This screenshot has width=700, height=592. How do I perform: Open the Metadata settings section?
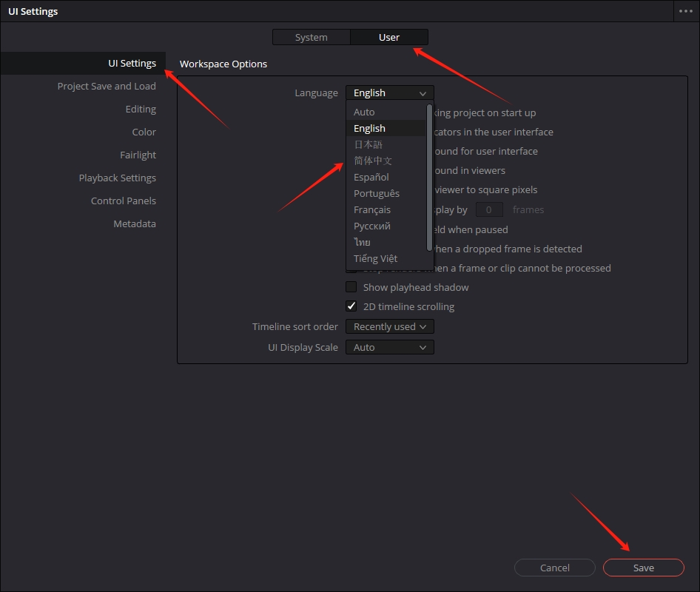pos(134,223)
